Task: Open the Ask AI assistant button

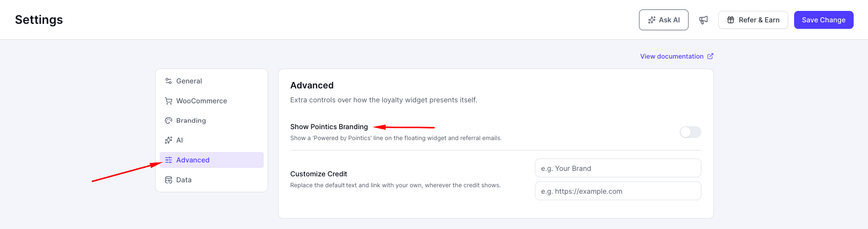Action: tap(664, 20)
